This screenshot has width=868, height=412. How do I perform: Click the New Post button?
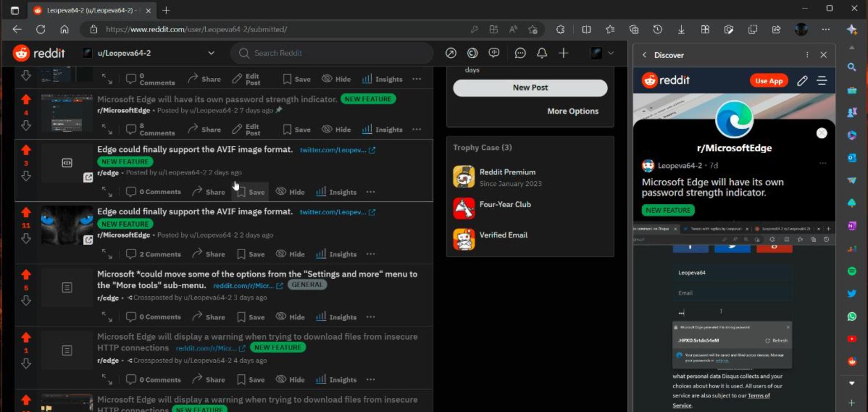point(530,88)
